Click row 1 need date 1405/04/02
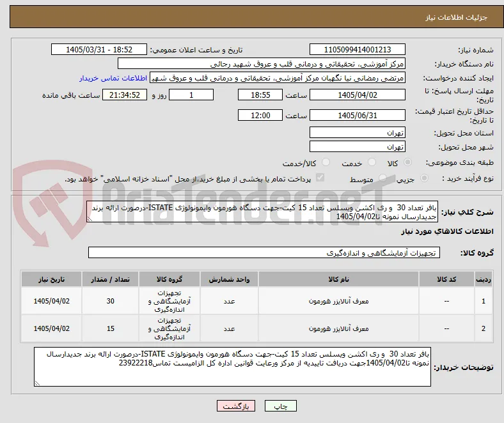This screenshot has height=423, width=504. (x=51, y=301)
